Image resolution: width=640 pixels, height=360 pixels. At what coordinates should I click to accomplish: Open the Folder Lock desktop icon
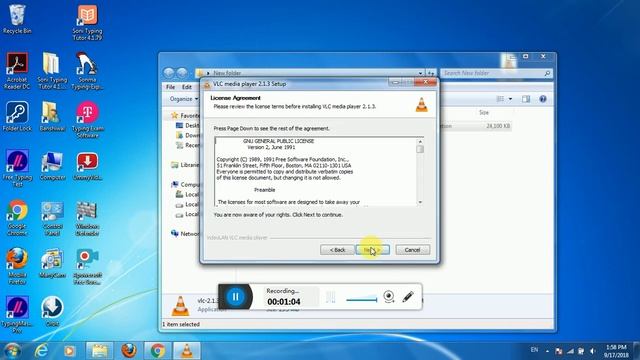[x=17, y=116]
